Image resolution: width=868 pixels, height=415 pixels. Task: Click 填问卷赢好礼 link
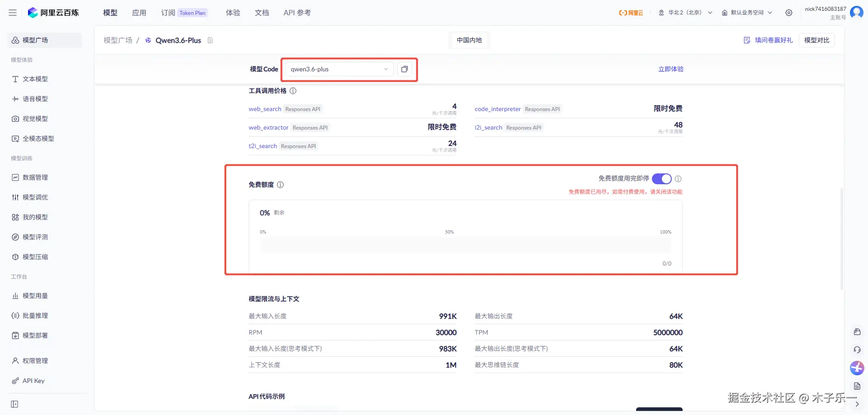[x=768, y=40]
